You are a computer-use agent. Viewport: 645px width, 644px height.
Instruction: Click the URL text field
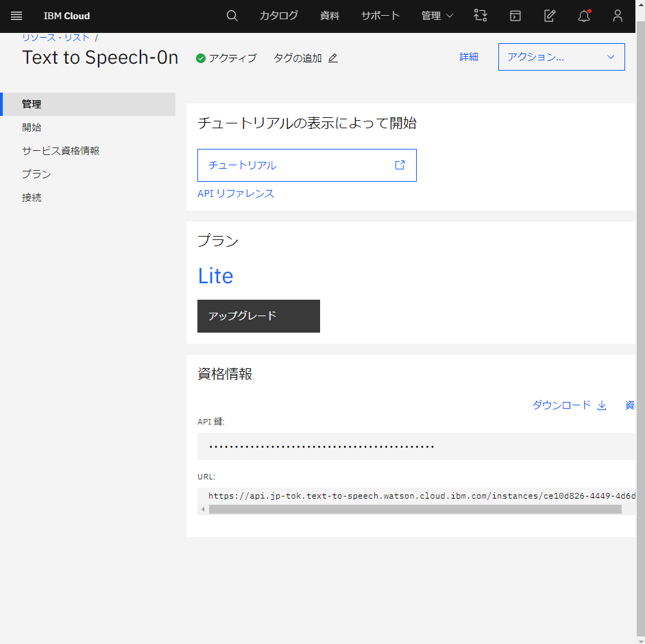tap(416, 496)
